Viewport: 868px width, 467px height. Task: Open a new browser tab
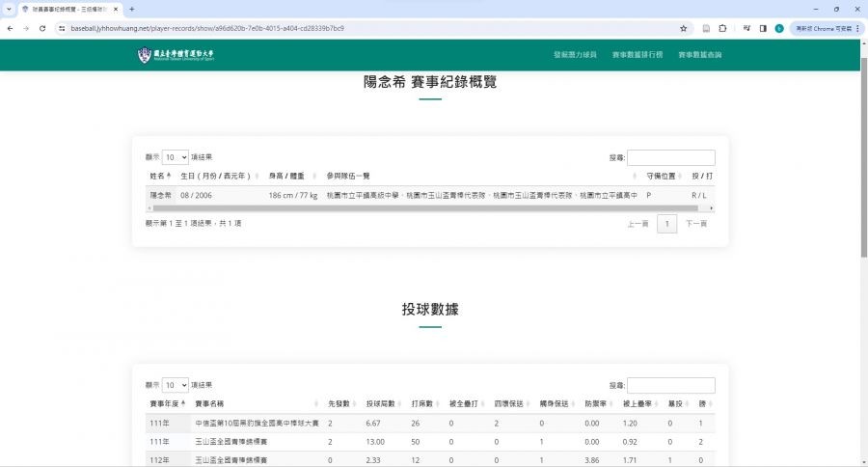point(132,9)
